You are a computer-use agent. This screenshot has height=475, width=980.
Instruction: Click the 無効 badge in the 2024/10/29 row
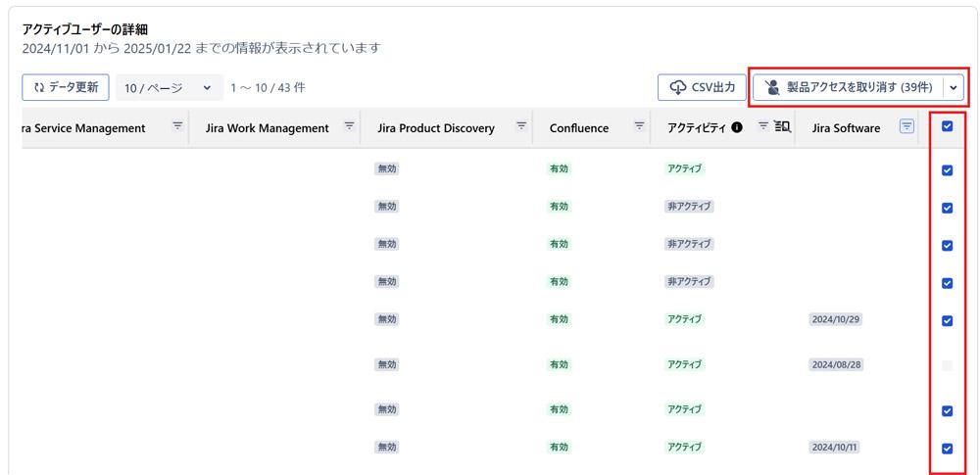pyautogui.click(x=387, y=319)
